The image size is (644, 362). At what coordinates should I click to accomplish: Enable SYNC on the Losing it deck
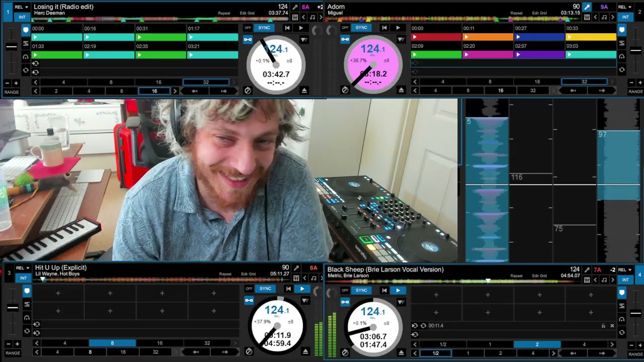264,28
